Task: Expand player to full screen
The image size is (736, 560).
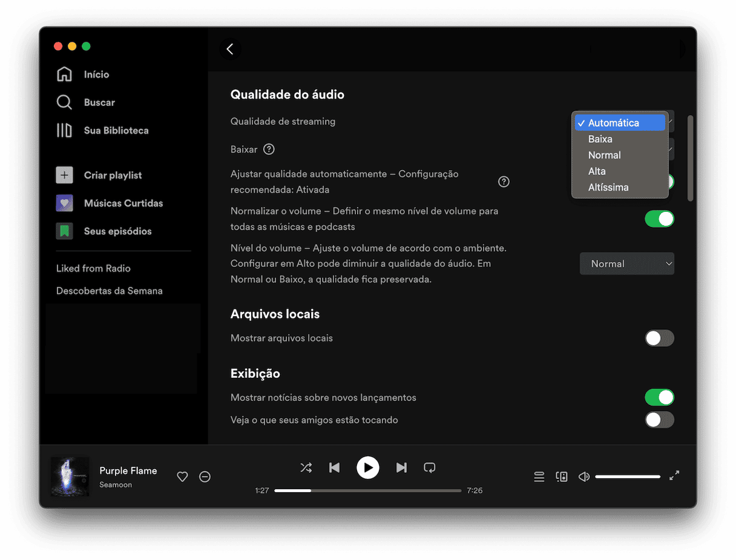Action: point(674,476)
